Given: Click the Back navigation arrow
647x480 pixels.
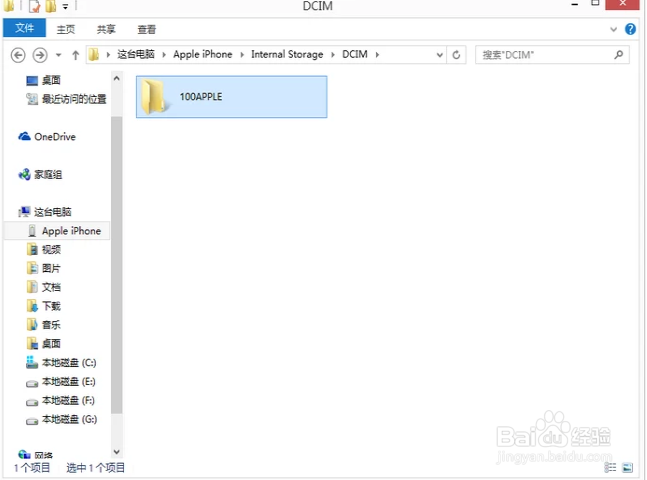Looking at the screenshot, I should point(18,55).
